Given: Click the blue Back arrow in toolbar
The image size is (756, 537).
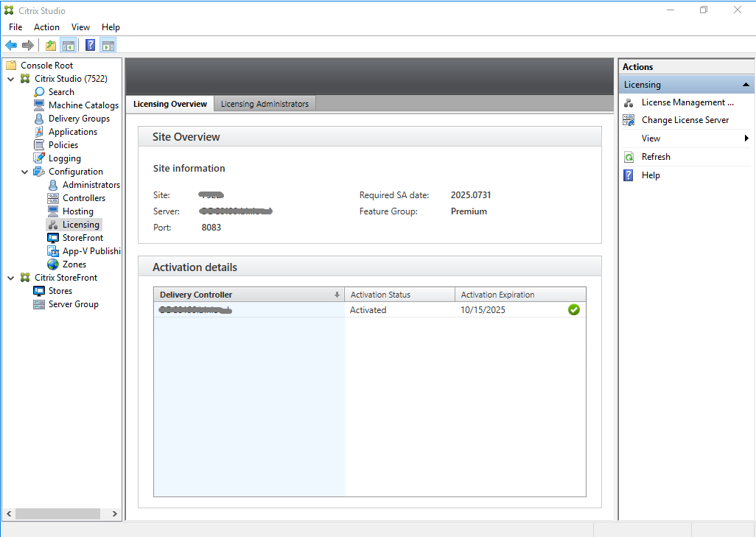Looking at the screenshot, I should click(11, 45).
